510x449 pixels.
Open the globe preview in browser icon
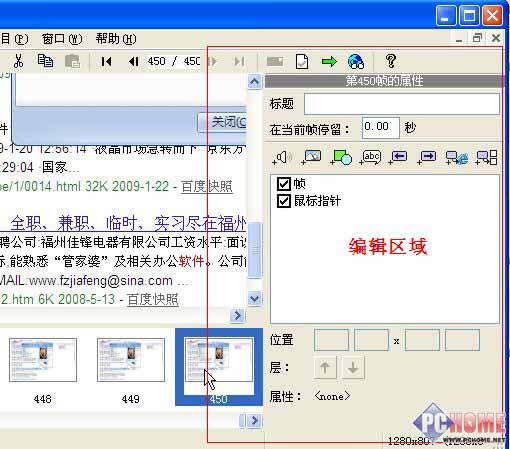[x=356, y=61]
